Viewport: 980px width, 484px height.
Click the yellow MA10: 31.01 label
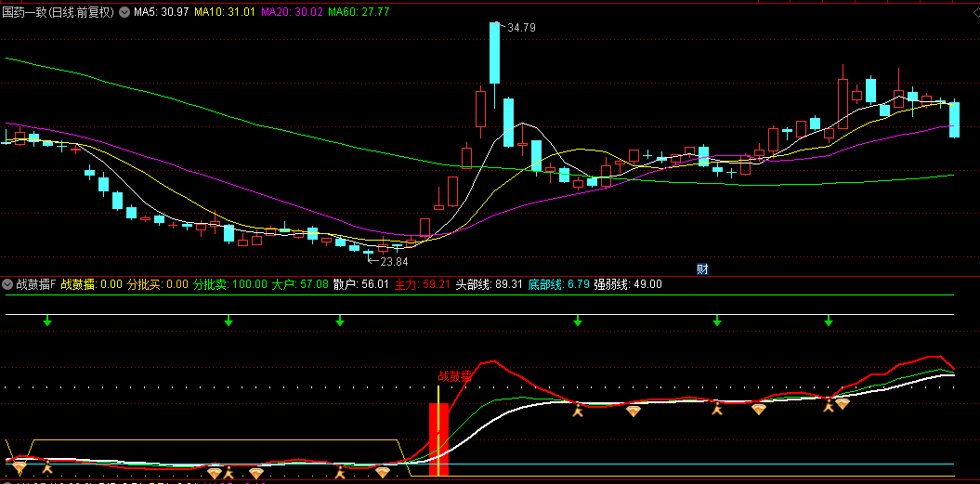click(x=225, y=12)
